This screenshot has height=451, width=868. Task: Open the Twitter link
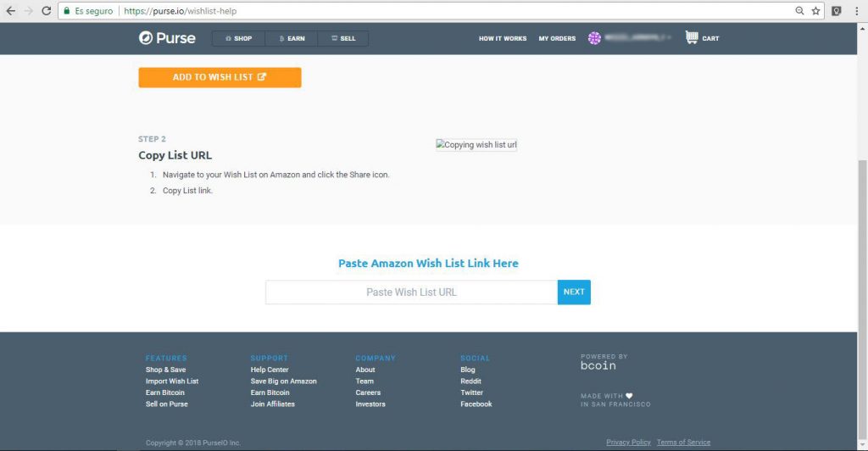(x=471, y=393)
